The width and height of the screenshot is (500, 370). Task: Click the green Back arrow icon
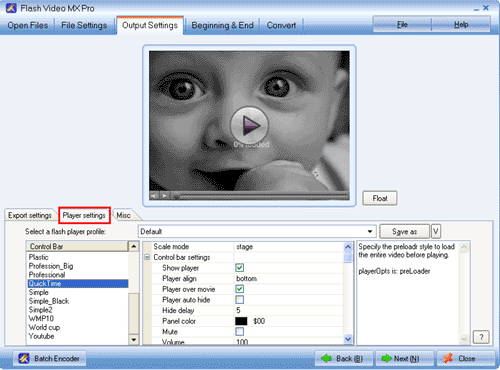tap(326, 359)
